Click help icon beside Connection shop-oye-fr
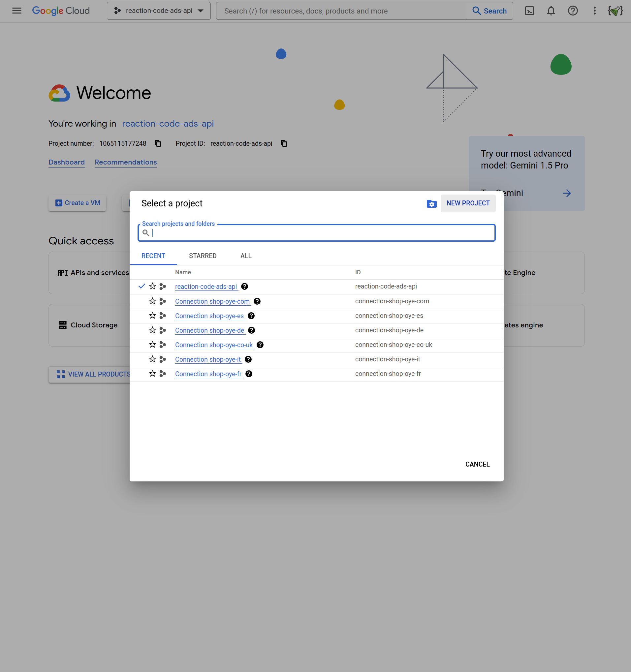 click(249, 374)
